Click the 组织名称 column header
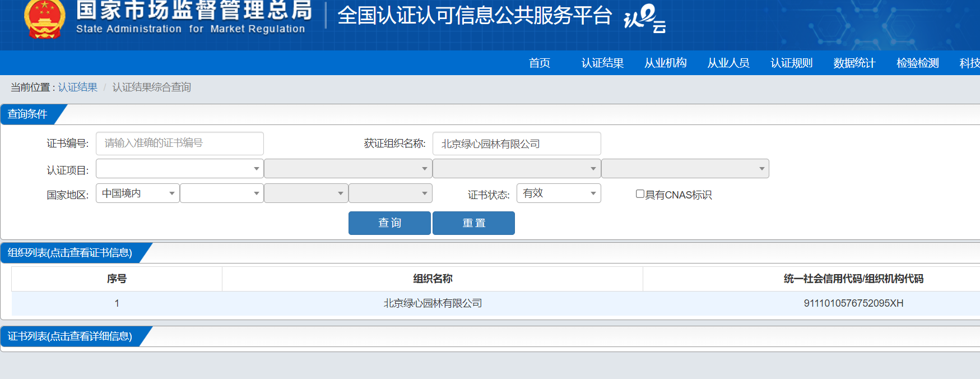This screenshot has height=379, width=980. click(x=433, y=279)
